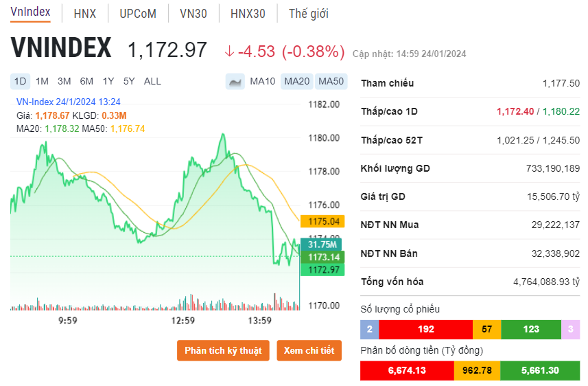588x386 pixels.
Task: Select the yellow 962.78 money flow segment
Action: click(478, 371)
